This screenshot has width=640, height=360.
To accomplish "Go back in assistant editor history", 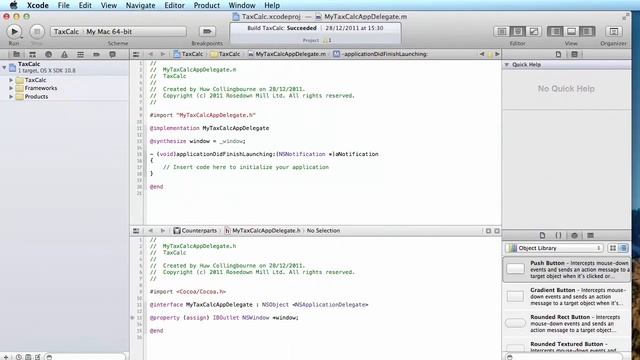I will tap(150, 231).
